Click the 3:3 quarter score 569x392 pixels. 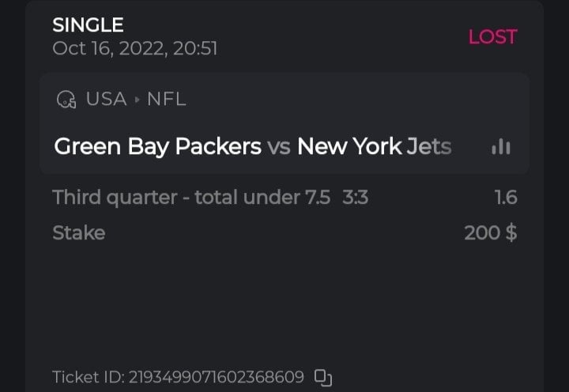point(356,197)
